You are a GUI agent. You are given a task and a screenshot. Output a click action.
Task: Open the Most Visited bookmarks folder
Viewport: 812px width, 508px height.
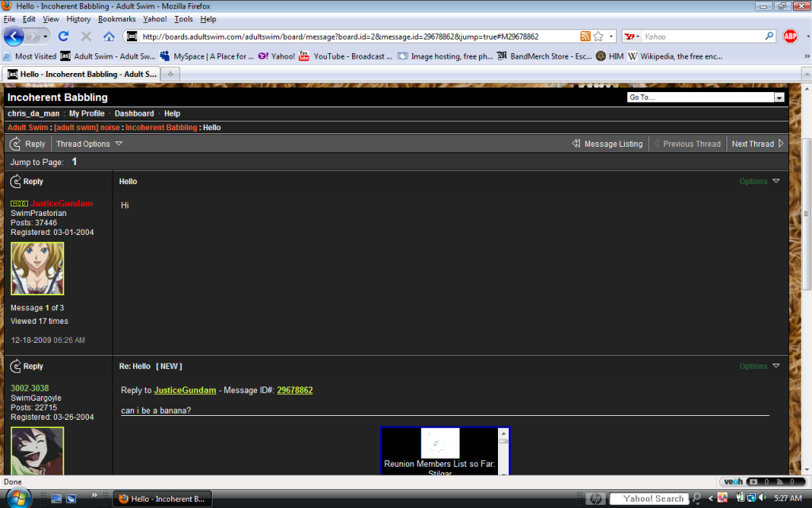[29, 56]
